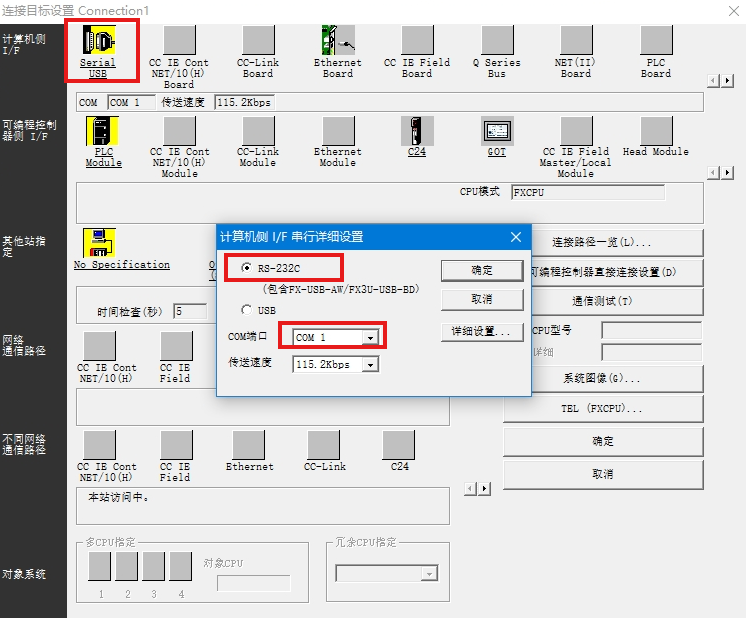Open 详细设置 in the serial dialog

coord(481,331)
